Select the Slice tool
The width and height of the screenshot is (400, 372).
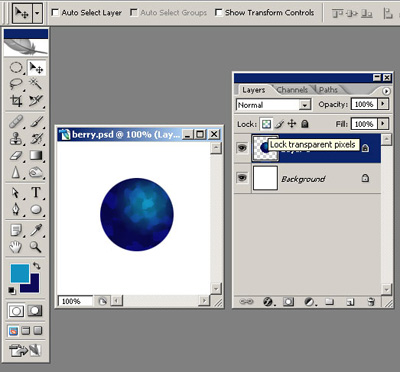click(36, 100)
